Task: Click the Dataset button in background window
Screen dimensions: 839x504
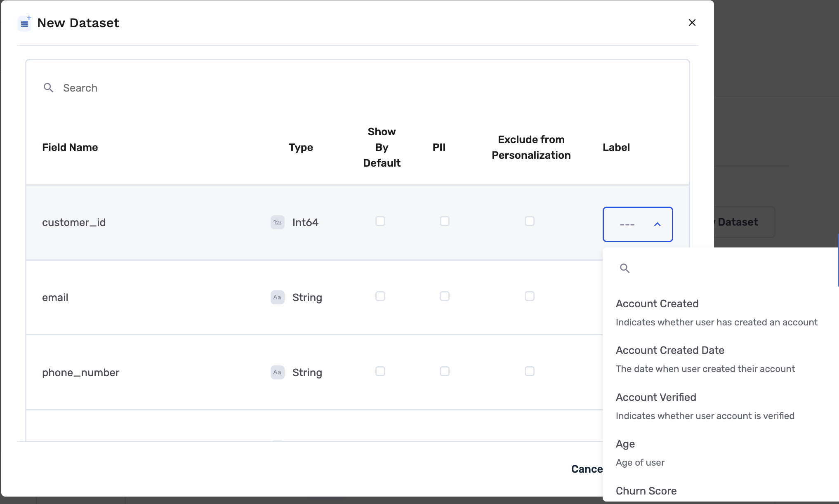Action: [x=744, y=222]
